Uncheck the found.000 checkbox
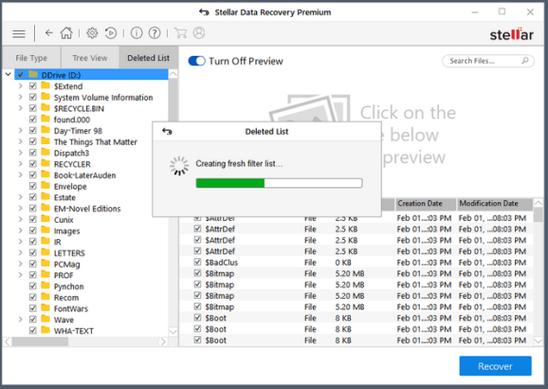 [x=33, y=120]
